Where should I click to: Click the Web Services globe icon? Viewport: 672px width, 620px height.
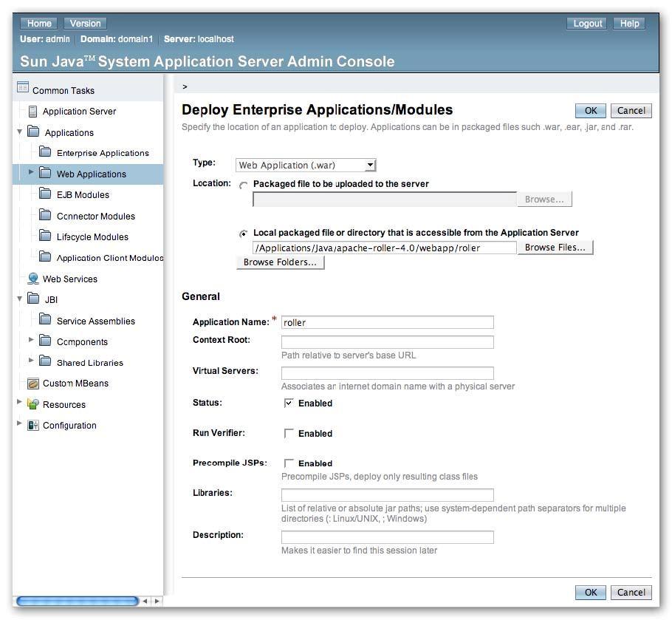pos(33,279)
